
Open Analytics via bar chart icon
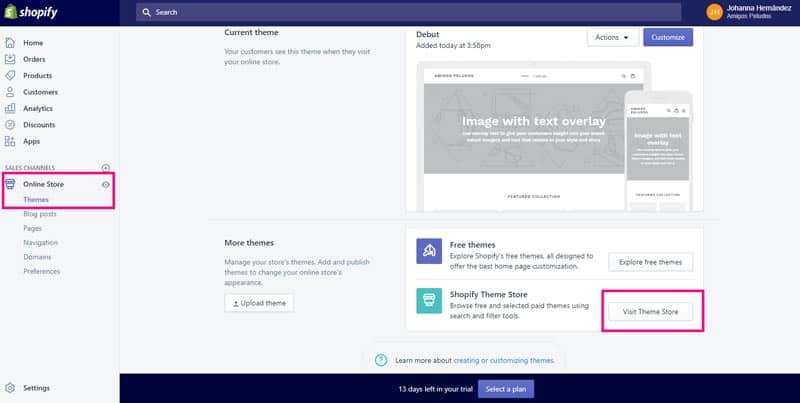pos(10,108)
